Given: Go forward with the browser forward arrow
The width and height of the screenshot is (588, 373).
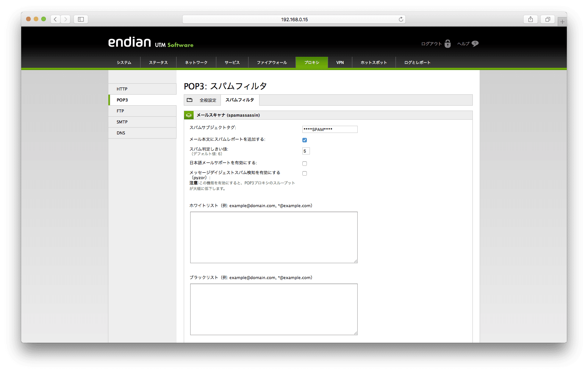Looking at the screenshot, I should click(x=66, y=19).
